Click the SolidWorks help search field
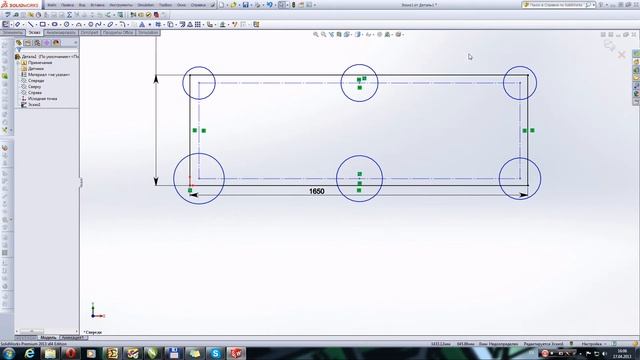 [558, 5]
